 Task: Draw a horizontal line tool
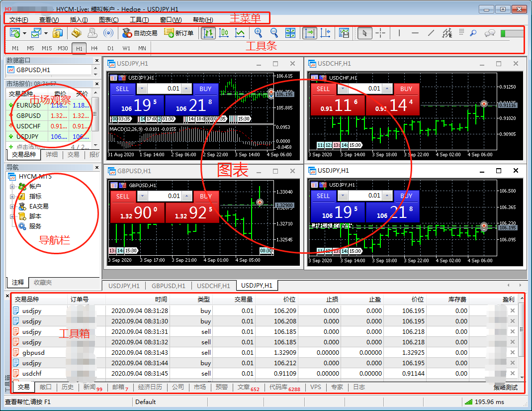415,33
